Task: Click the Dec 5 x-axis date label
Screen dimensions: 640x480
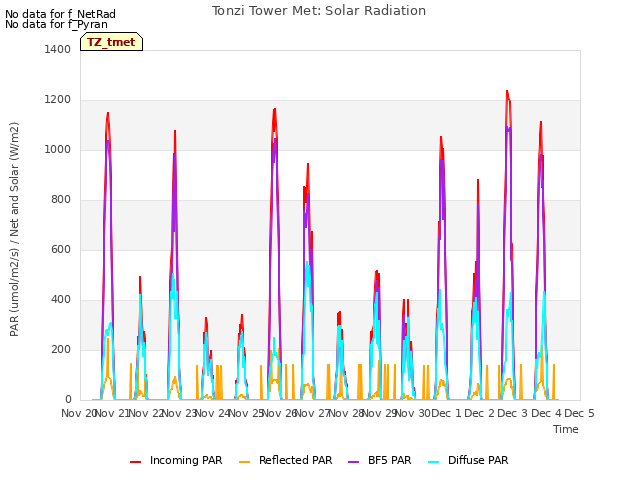Action: pos(579,413)
